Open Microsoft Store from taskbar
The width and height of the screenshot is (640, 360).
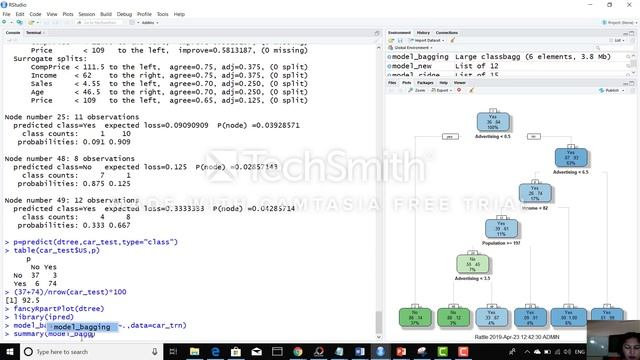tap(236, 352)
